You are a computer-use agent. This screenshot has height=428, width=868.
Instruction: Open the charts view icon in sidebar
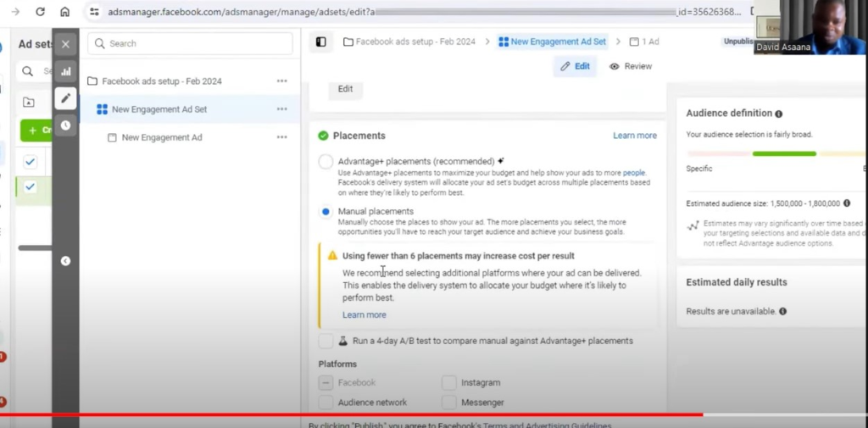(65, 71)
